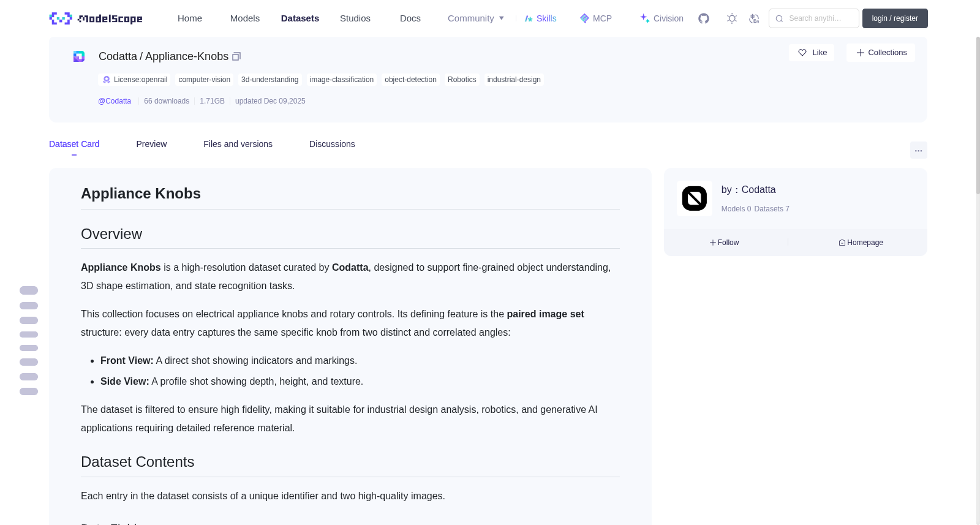
Task: Open the ModelScope logo home link
Action: pyautogui.click(x=96, y=18)
